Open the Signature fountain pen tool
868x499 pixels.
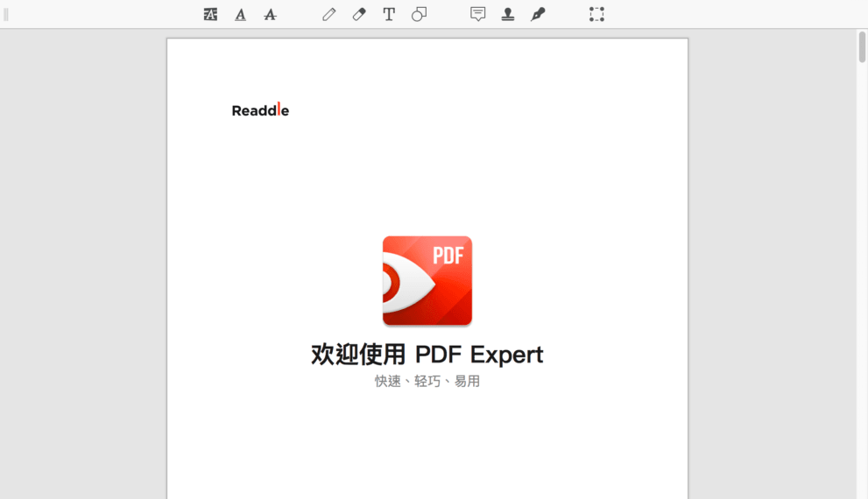[x=538, y=14]
